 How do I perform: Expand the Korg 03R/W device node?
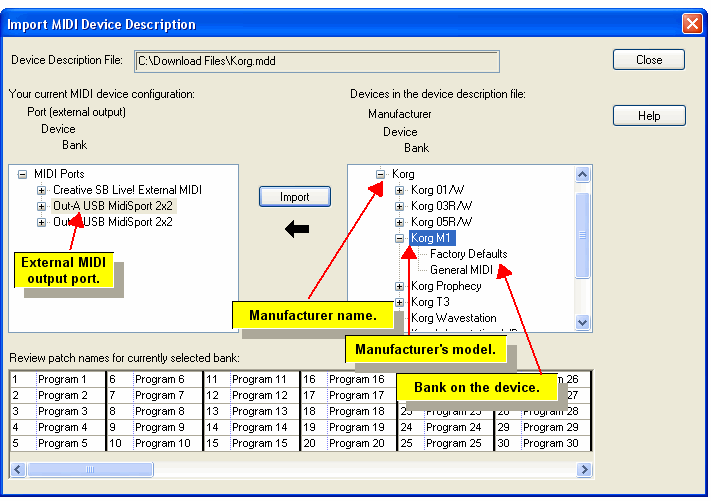click(399, 206)
